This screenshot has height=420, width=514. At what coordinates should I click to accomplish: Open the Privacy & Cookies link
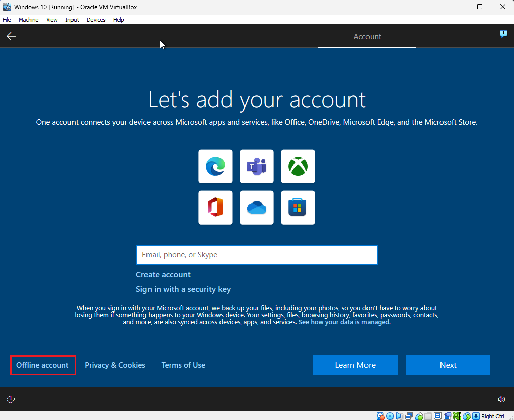[x=115, y=365]
